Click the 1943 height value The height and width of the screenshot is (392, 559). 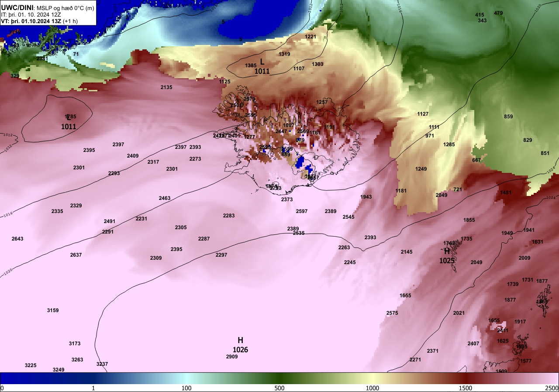point(366,197)
